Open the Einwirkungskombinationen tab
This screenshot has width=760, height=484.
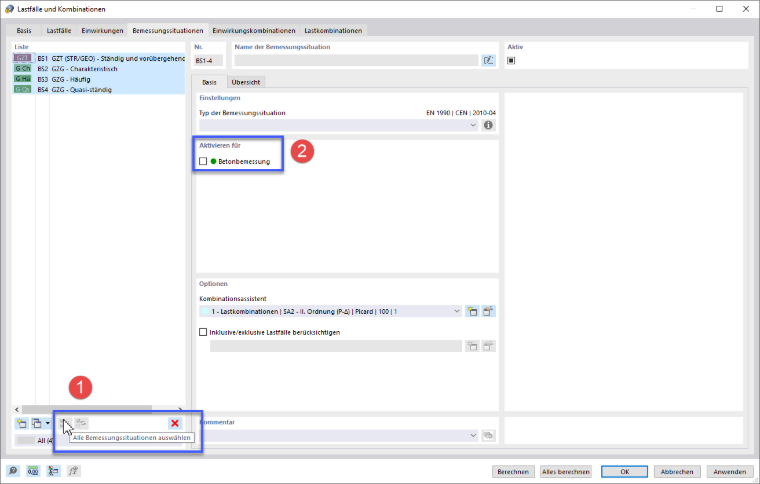[x=253, y=31]
